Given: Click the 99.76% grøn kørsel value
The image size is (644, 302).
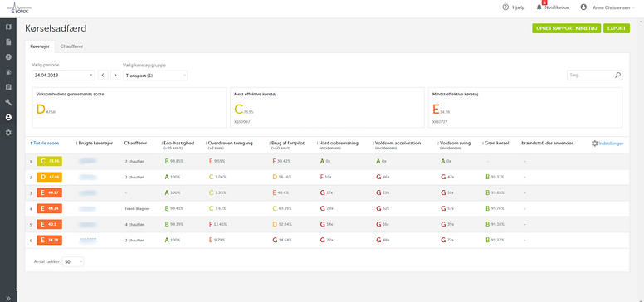Looking at the screenshot, I should click(x=498, y=208).
